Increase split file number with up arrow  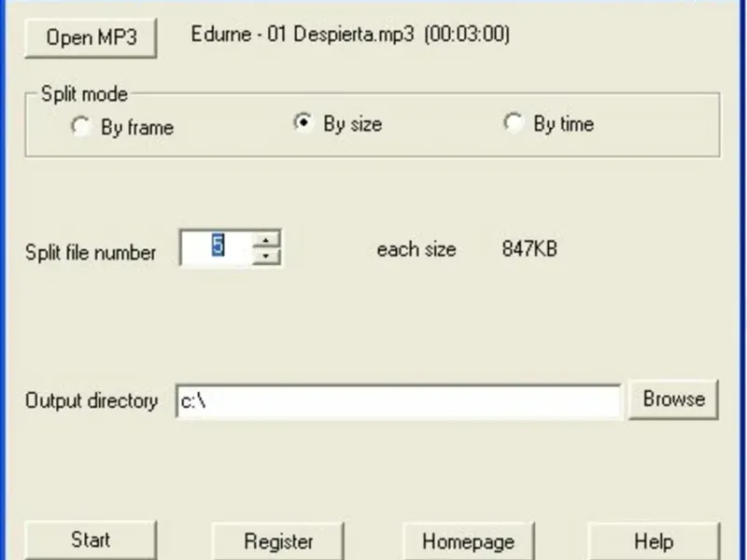[x=266, y=240]
